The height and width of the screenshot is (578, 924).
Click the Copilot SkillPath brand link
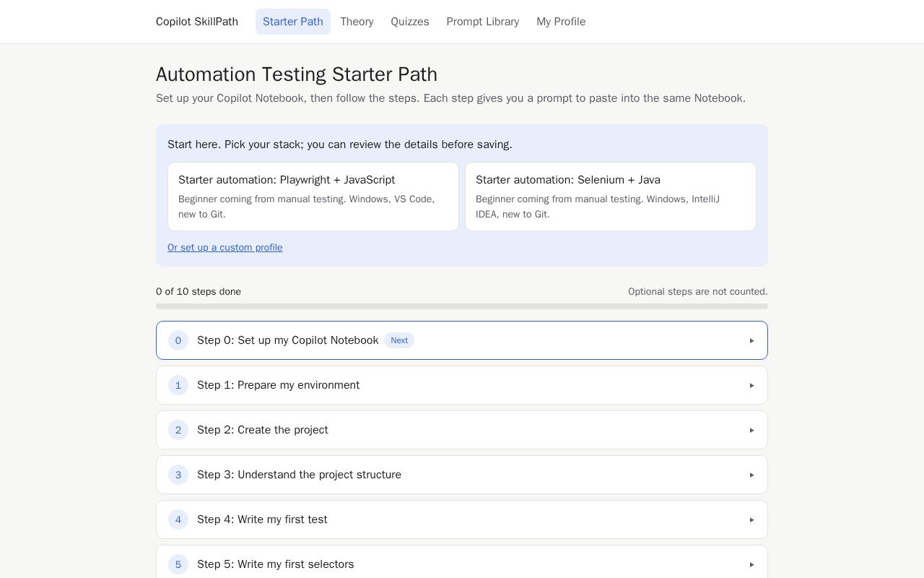click(x=197, y=22)
